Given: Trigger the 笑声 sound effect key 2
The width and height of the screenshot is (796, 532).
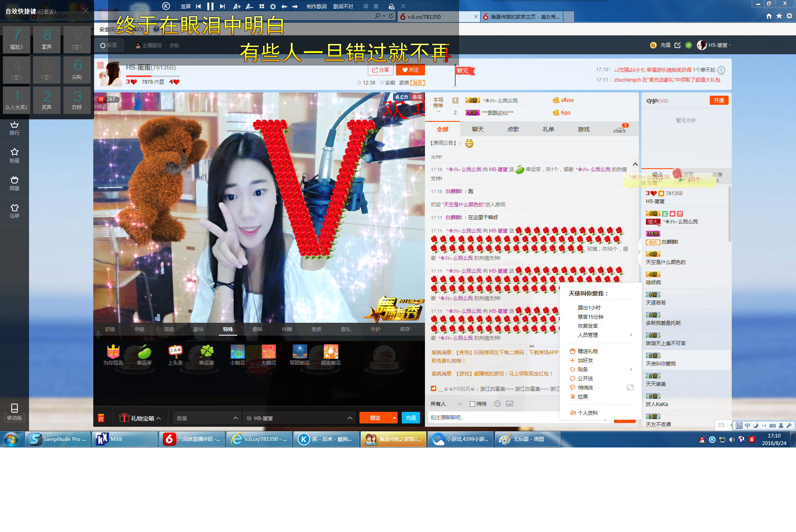Looking at the screenshot, I should tap(47, 100).
